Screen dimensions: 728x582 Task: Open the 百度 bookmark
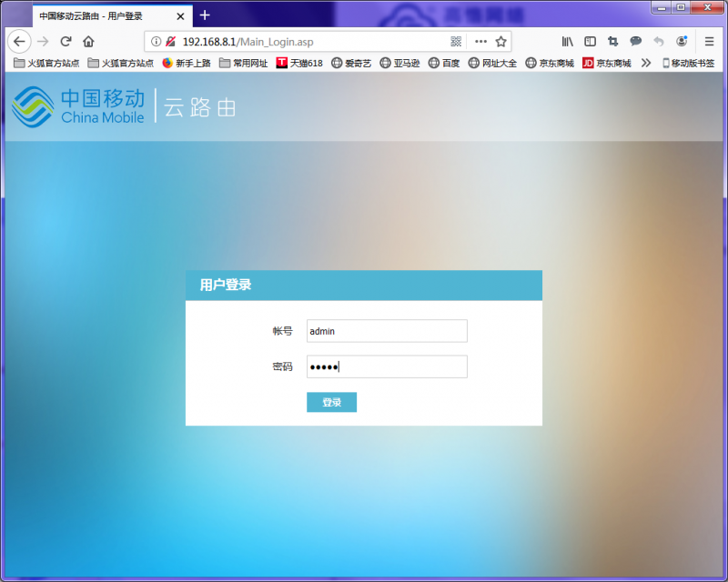click(444, 63)
